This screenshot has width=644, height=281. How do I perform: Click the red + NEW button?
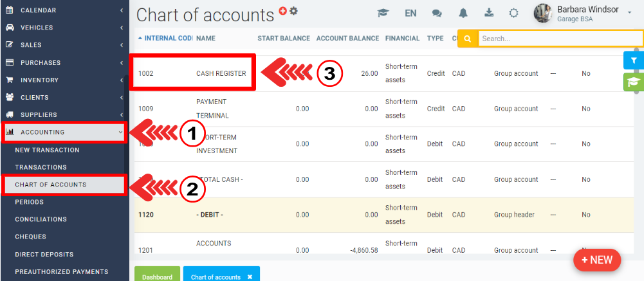tap(597, 260)
